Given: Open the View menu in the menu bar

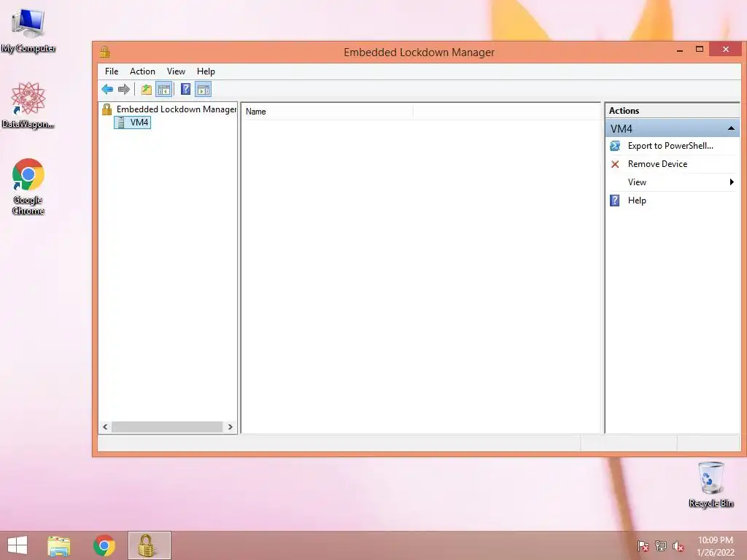Looking at the screenshot, I should (x=176, y=71).
